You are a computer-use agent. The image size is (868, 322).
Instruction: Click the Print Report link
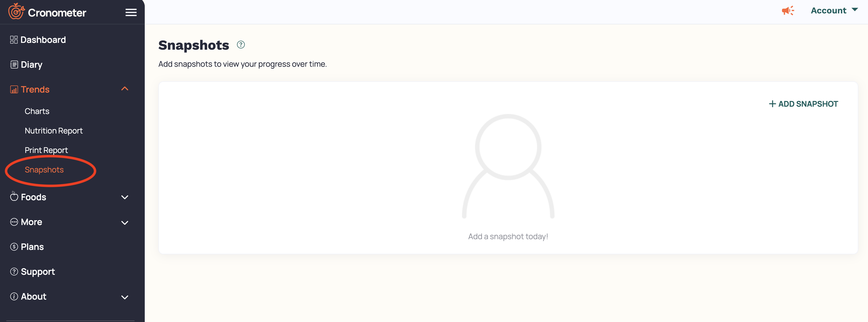point(47,149)
